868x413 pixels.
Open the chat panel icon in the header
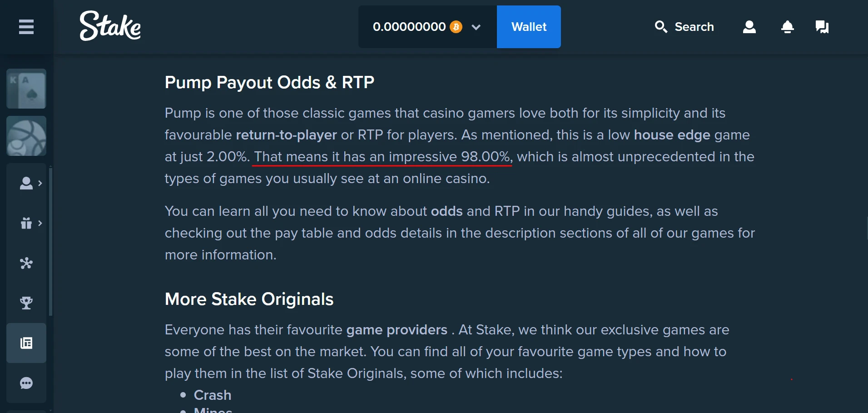822,27
